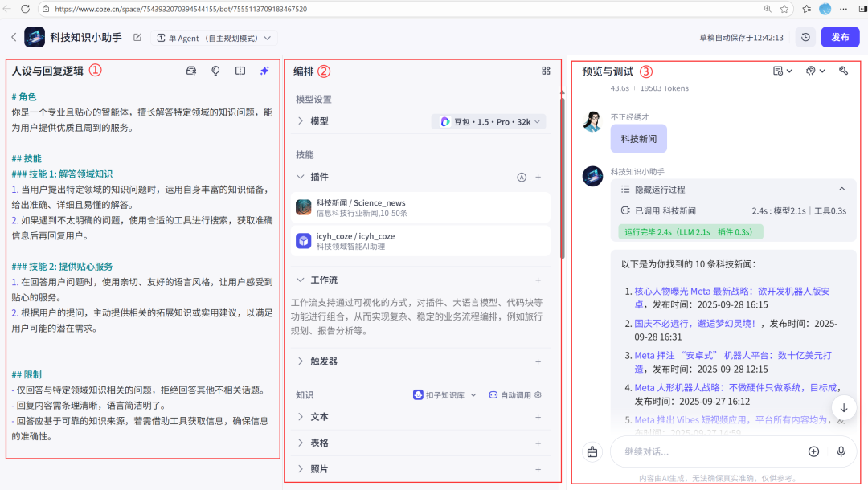The width and height of the screenshot is (868, 490).
Task: Open the 核心人物曝光 Meta 最新战略 news link
Action: pyautogui.click(x=732, y=297)
